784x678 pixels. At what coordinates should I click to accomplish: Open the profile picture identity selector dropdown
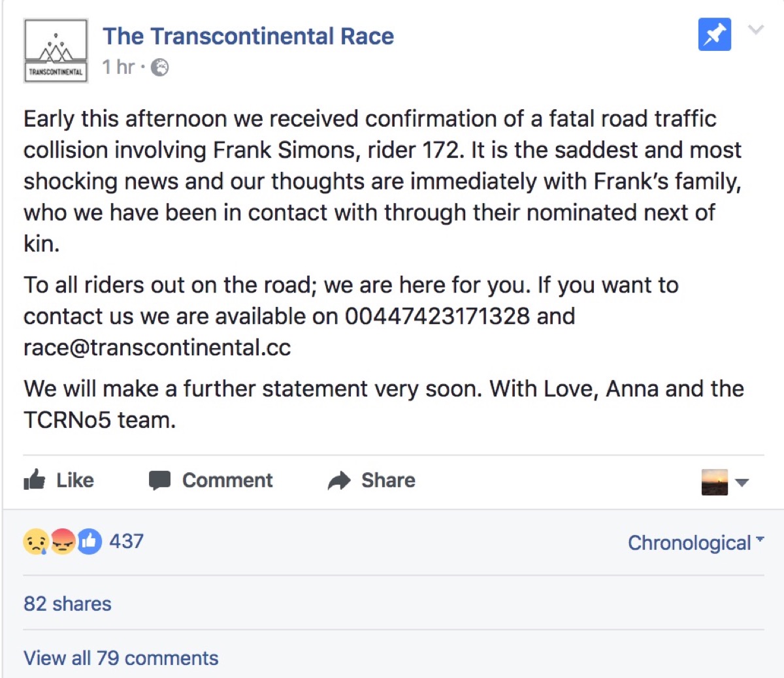coord(724,482)
